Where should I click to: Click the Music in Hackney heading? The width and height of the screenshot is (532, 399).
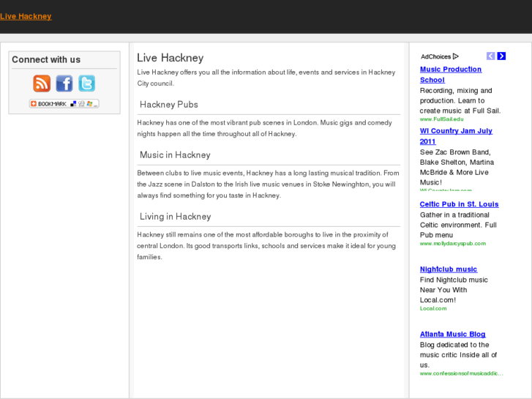[175, 155]
